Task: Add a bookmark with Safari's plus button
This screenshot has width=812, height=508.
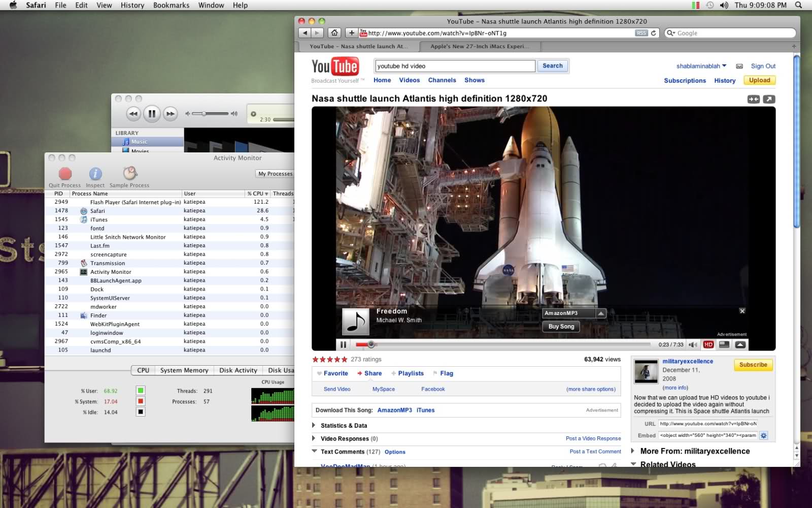Action: [351, 33]
